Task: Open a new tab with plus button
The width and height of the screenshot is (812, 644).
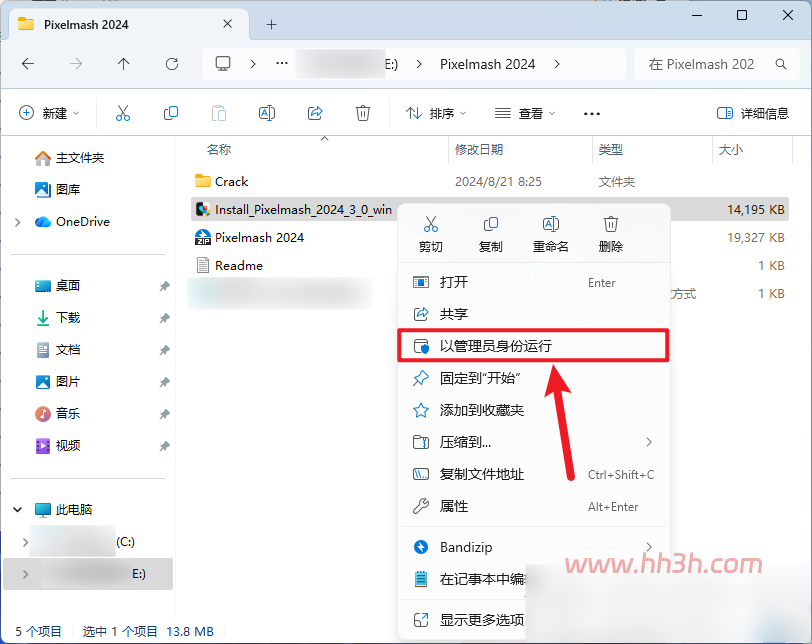Action: coord(271,24)
